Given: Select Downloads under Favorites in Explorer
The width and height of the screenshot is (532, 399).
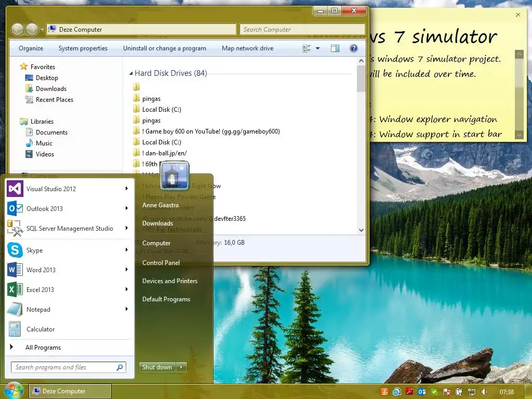Looking at the screenshot, I should (x=46, y=88).
